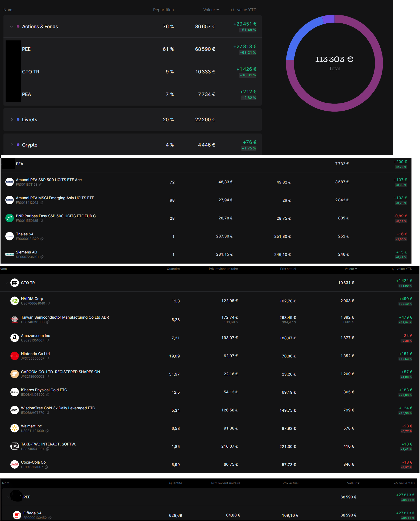Copy ISIN of Amundi PEA S&P 500 ETF
The image size is (420, 521).
(x=41, y=185)
